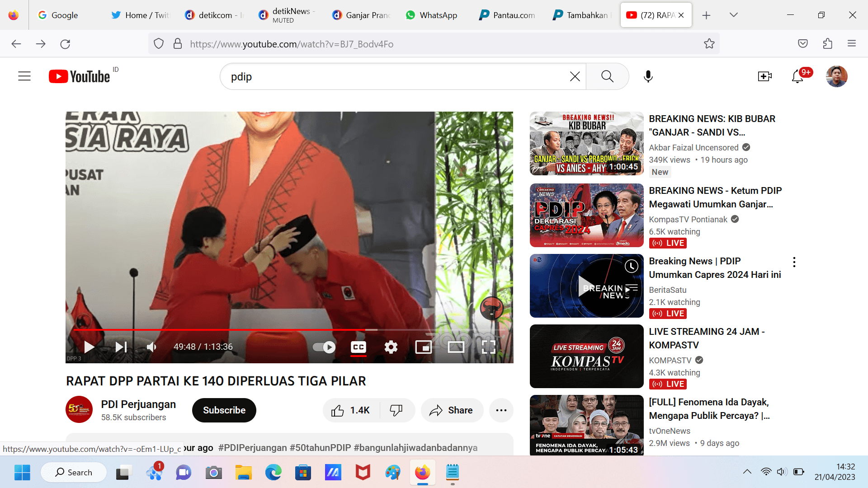The height and width of the screenshot is (488, 868).
Task: Show site security padlock info
Action: tap(178, 44)
